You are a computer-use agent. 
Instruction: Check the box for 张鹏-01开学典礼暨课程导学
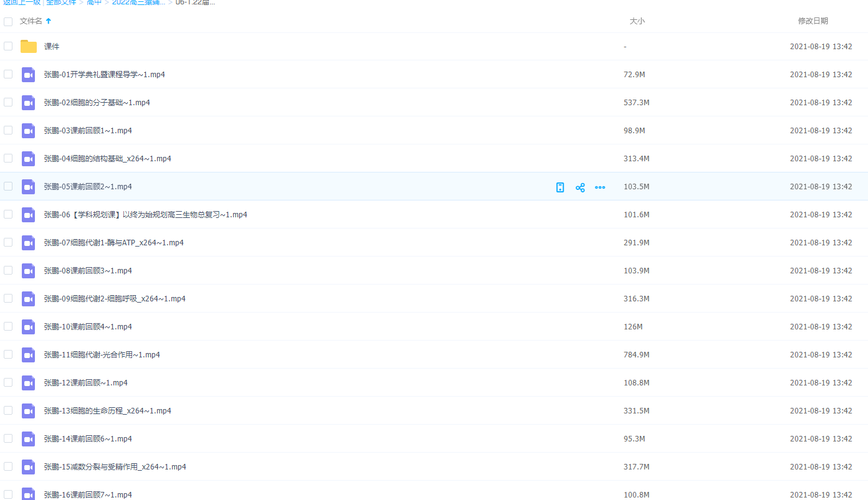tap(8, 74)
